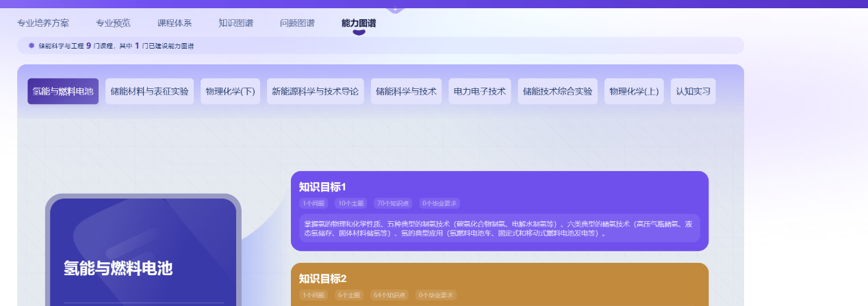Viewport: 868px width, 306px height.
Task: Click the active 能力图谱 tab
Action: click(359, 23)
